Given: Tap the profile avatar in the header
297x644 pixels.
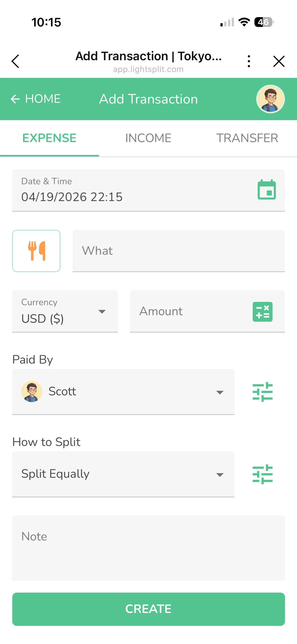Looking at the screenshot, I should [x=270, y=99].
